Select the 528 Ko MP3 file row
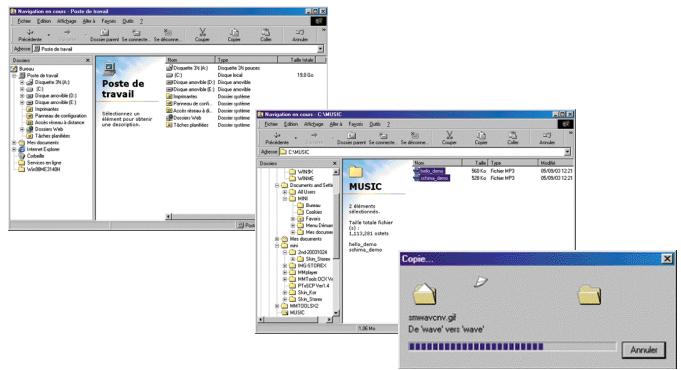This screenshot has height=370, width=681. click(x=493, y=178)
